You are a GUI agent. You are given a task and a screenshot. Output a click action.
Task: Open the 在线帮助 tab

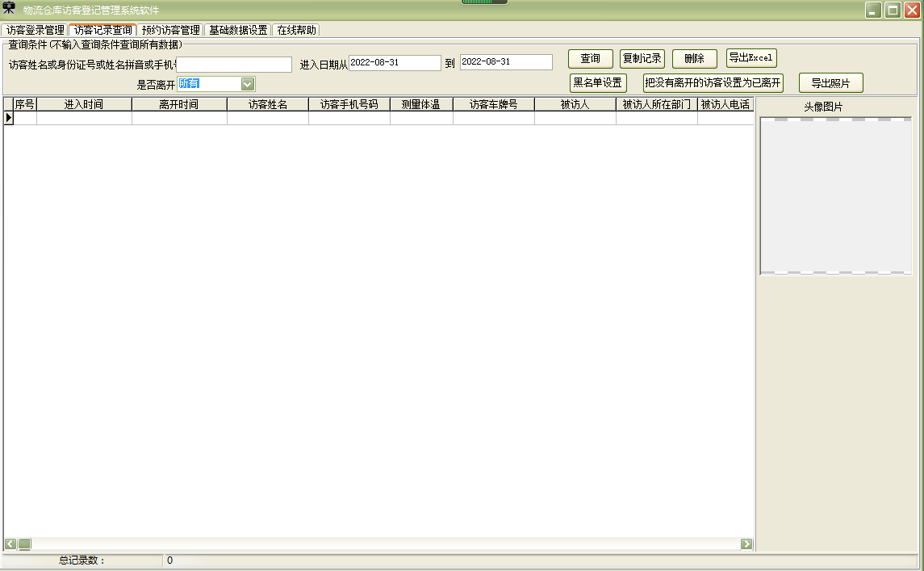pyautogui.click(x=296, y=30)
